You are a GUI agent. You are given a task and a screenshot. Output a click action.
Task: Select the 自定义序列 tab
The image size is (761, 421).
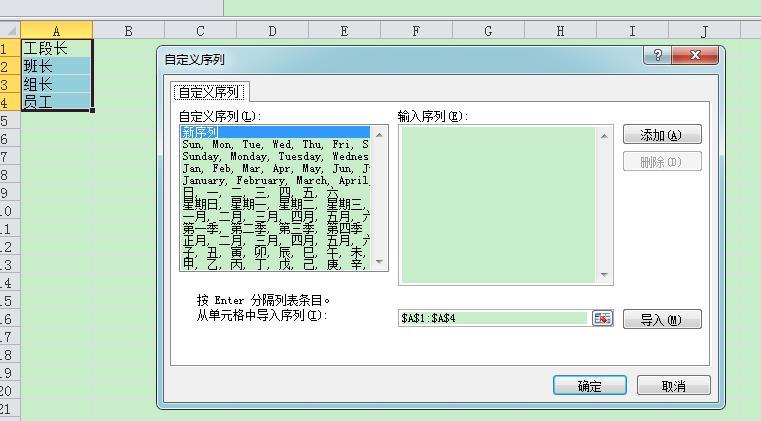coord(209,92)
